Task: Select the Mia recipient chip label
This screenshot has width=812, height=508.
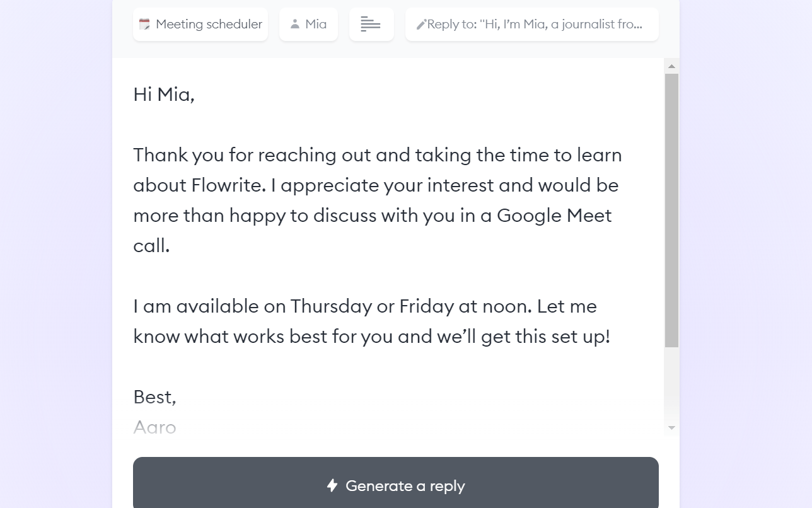Action: pyautogui.click(x=316, y=25)
